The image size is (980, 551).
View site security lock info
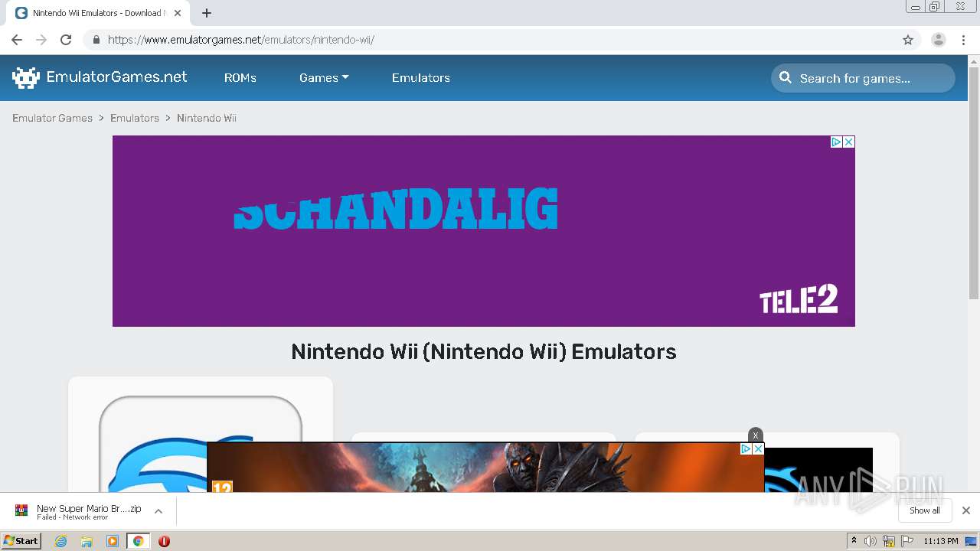click(96, 40)
